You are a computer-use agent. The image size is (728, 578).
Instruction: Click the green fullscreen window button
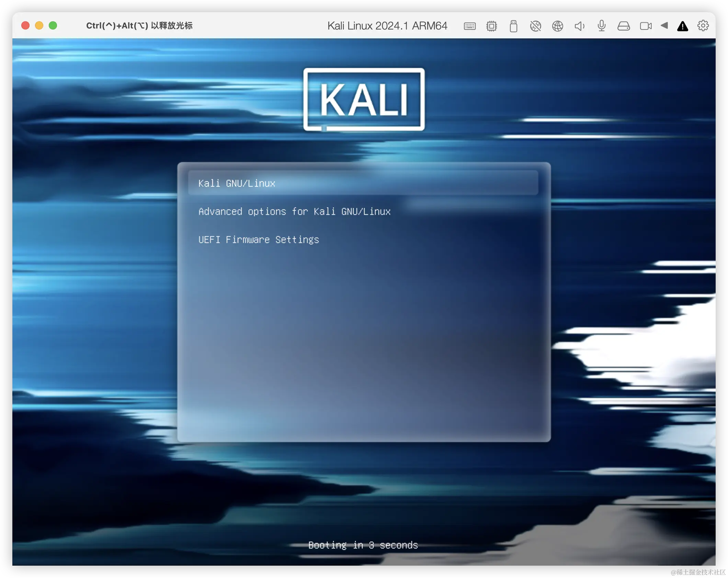click(x=53, y=25)
